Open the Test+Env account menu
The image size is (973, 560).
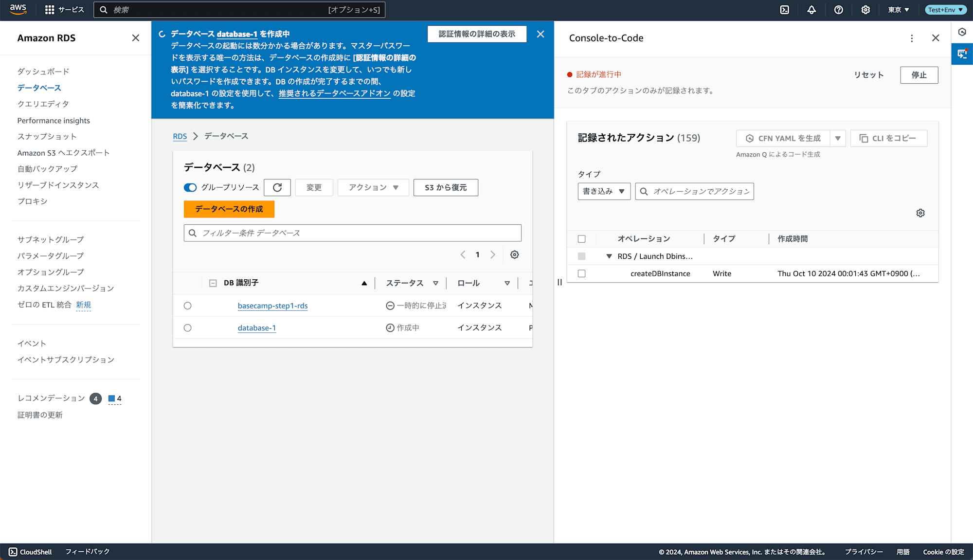[x=945, y=10]
